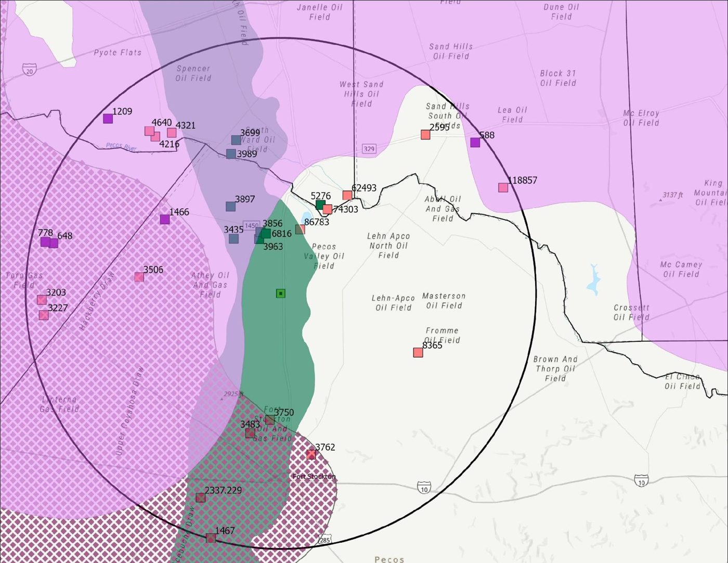Click the Janelle Oil Field label
The image size is (728, 563).
pyautogui.click(x=320, y=12)
